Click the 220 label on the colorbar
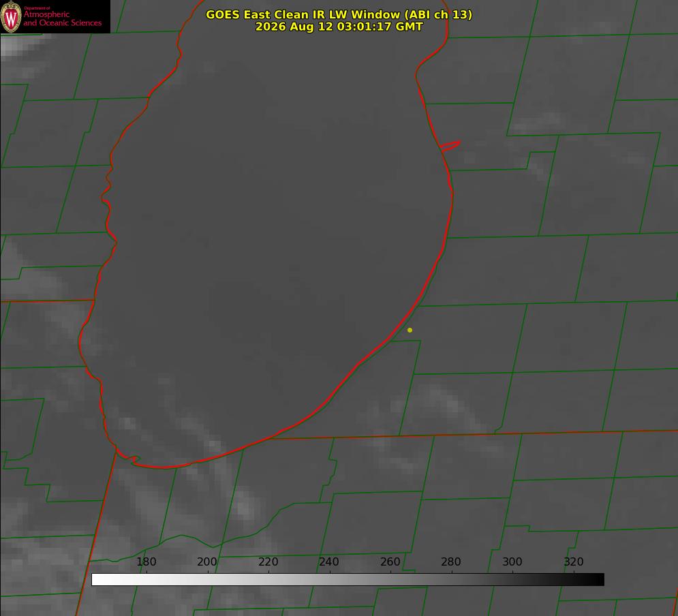The width and height of the screenshot is (678, 616). (268, 561)
